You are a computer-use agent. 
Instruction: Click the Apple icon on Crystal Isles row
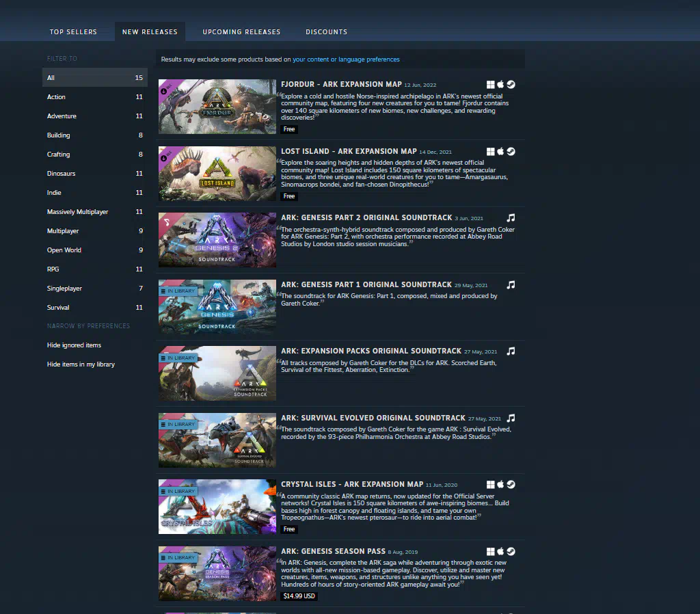(x=500, y=485)
